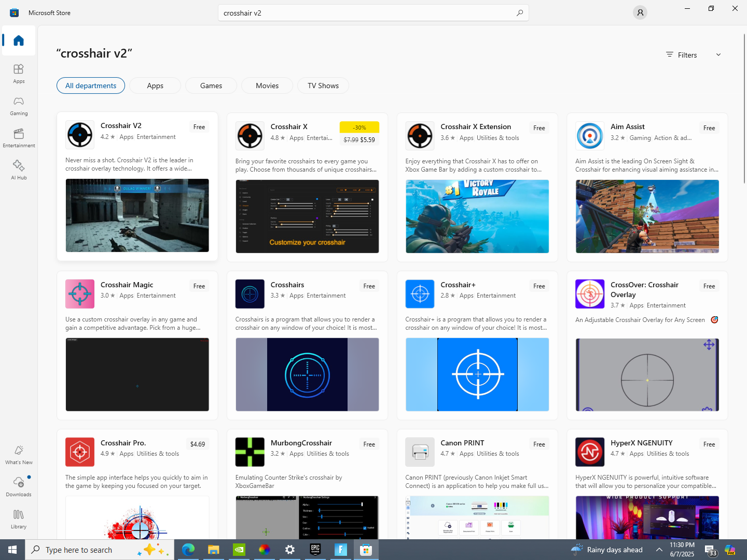This screenshot has width=747, height=560.
Task: Click Free button for Canon PRINT
Action: [539, 444]
